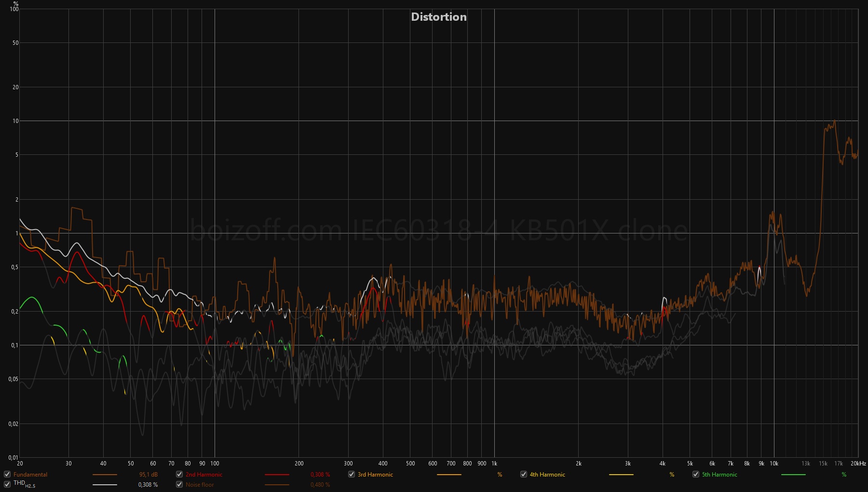The width and height of the screenshot is (868, 492).
Task: Click the 20kHz frequency axis label
Action: pos(858,464)
